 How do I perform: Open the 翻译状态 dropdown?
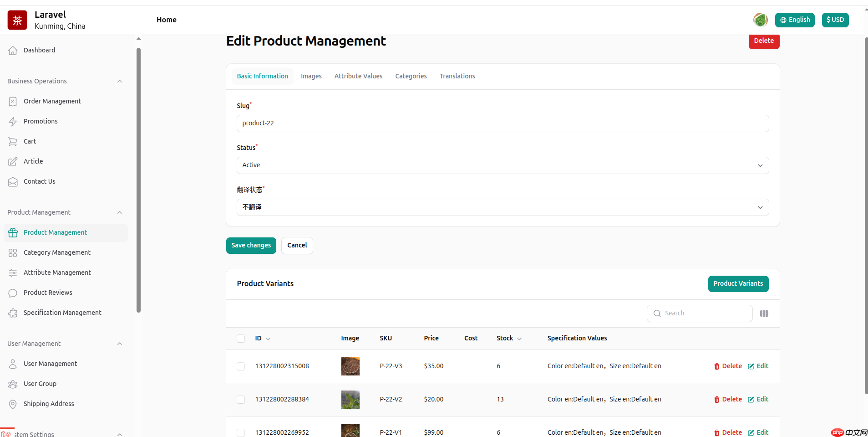click(x=503, y=207)
